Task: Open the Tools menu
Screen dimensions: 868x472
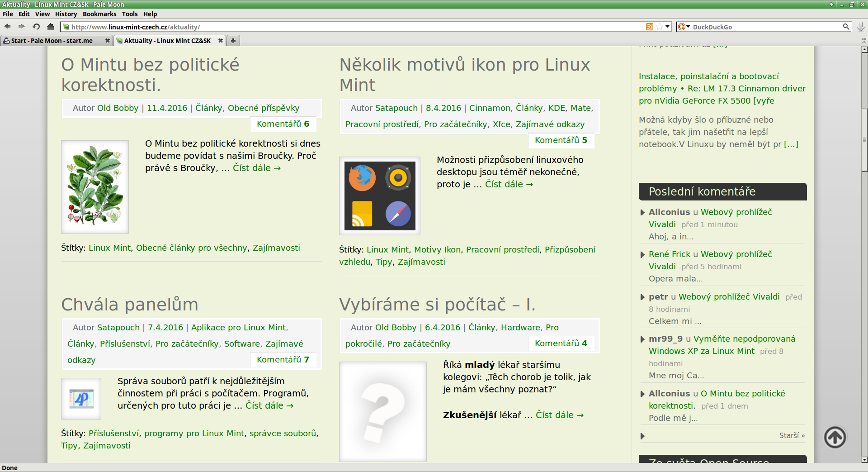Action: (130, 14)
